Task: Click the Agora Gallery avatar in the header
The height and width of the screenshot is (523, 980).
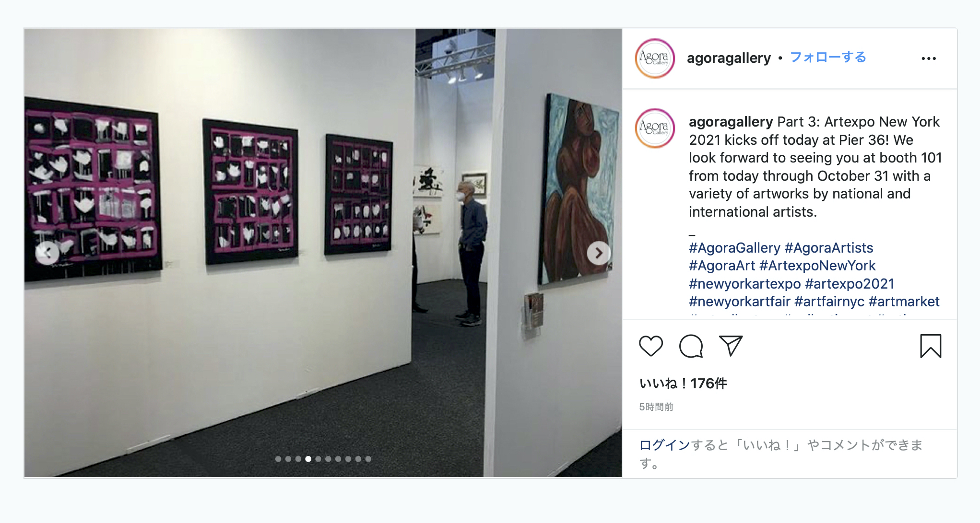Action: click(655, 58)
